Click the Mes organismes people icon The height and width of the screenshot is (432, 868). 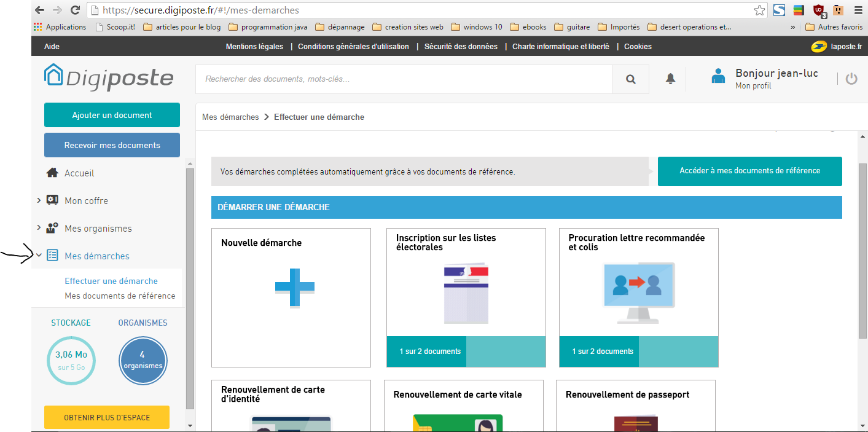[x=53, y=228]
